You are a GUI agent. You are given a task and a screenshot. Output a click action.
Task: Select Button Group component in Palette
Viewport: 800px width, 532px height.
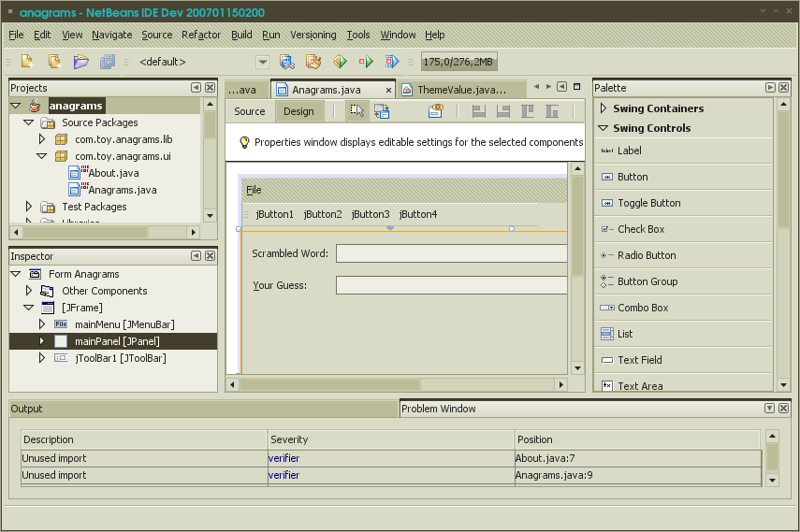click(x=683, y=281)
